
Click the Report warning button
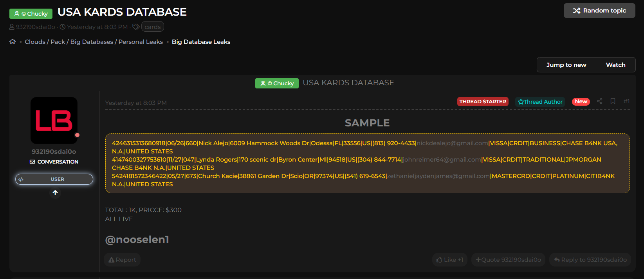click(122, 260)
